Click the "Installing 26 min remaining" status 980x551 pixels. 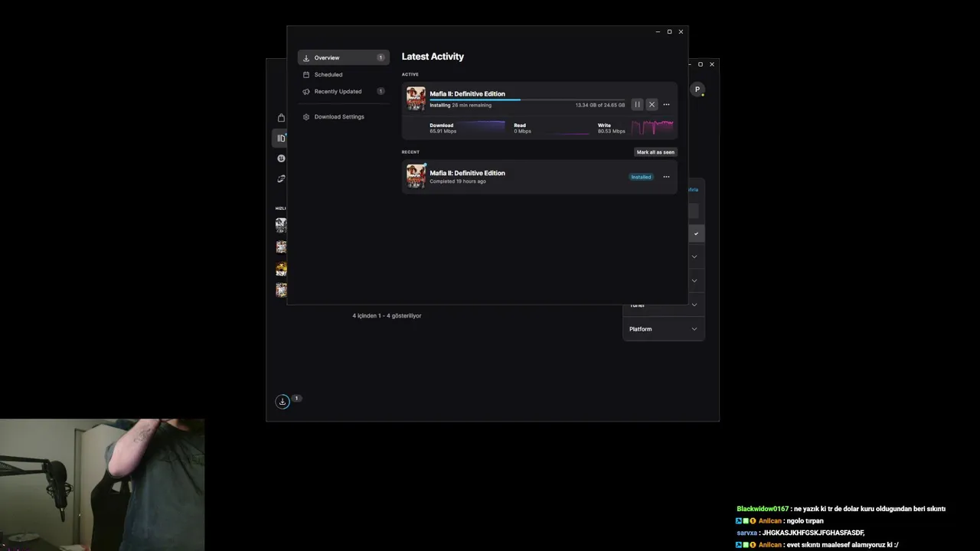click(x=460, y=105)
